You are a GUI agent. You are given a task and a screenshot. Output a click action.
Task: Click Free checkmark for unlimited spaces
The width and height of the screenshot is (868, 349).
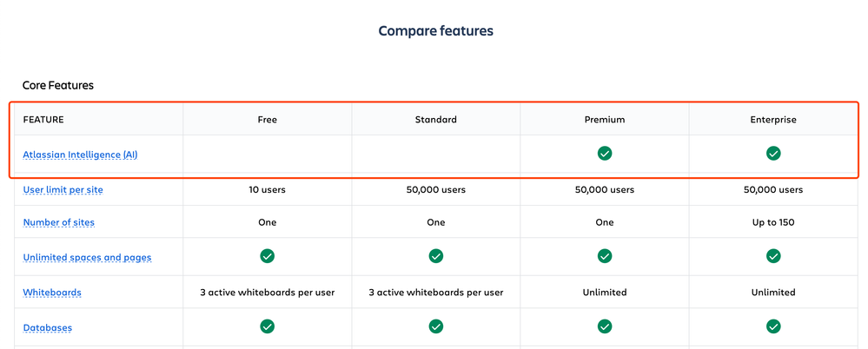click(x=268, y=256)
